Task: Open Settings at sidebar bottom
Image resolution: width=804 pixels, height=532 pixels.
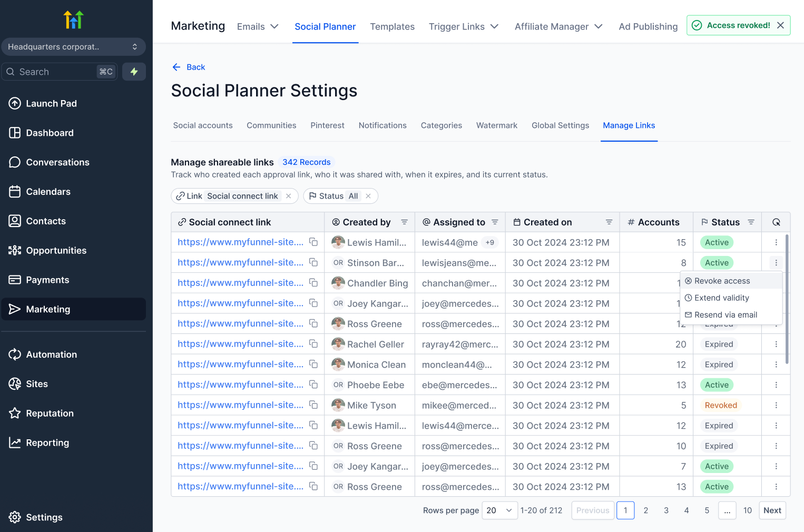Action: [73, 517]
